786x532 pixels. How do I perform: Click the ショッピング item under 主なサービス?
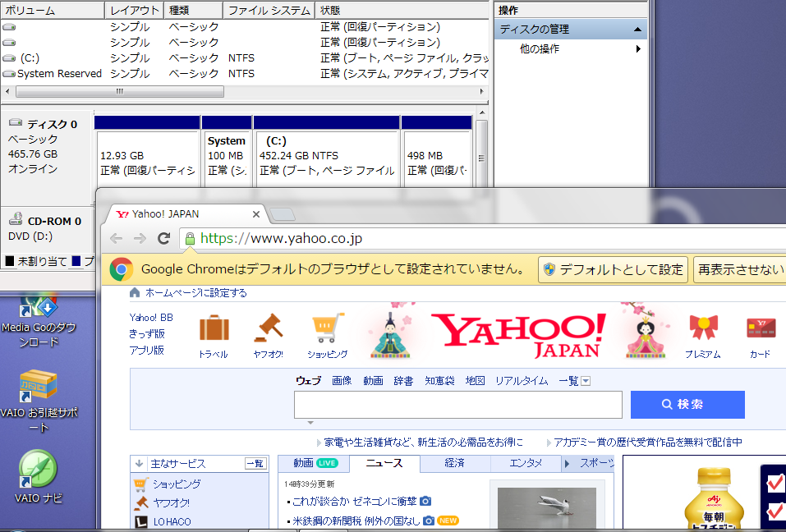[177, 484]
